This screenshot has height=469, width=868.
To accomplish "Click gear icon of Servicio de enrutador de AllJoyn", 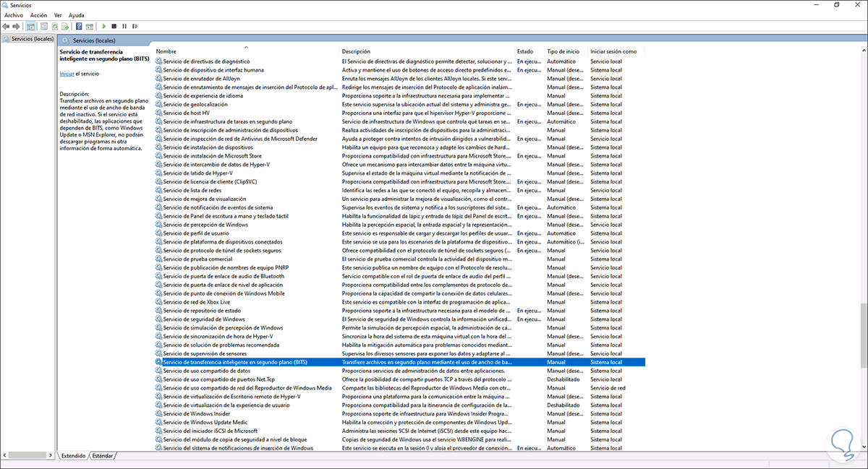I will coord(159,79).
